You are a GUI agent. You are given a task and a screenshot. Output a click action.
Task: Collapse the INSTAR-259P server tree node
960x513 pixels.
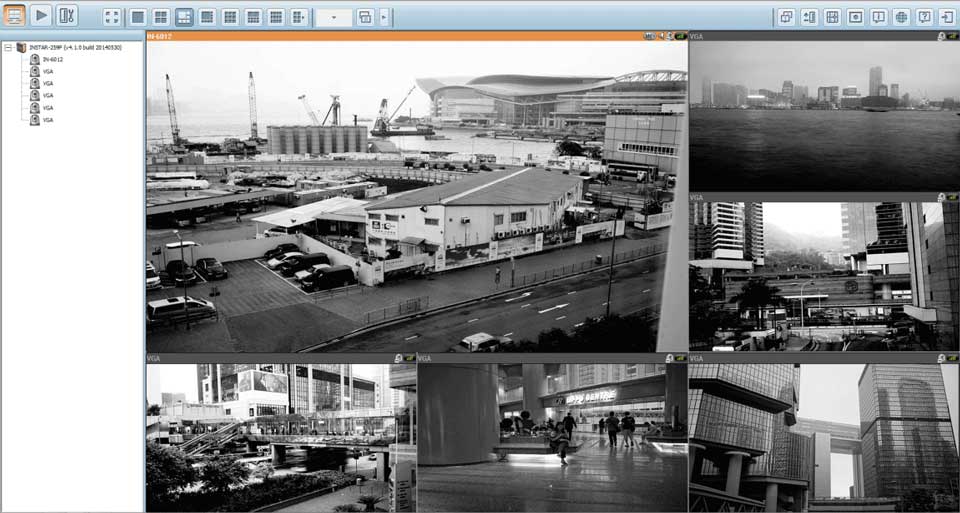coord(8,47)
